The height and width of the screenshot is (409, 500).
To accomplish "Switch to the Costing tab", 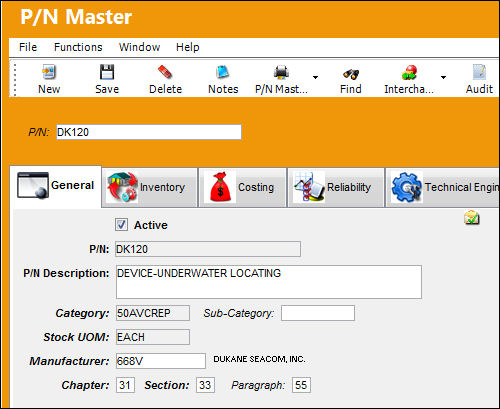I will coord(243,187).
